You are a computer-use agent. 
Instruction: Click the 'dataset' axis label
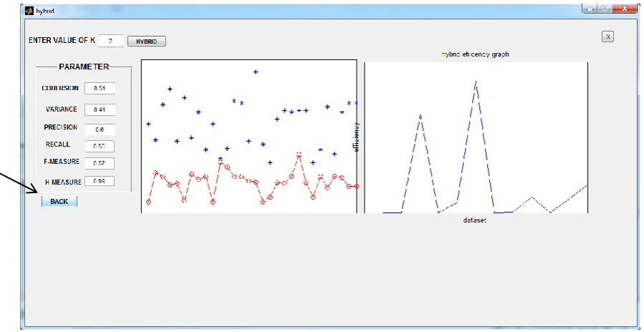(x=474, y=220)
